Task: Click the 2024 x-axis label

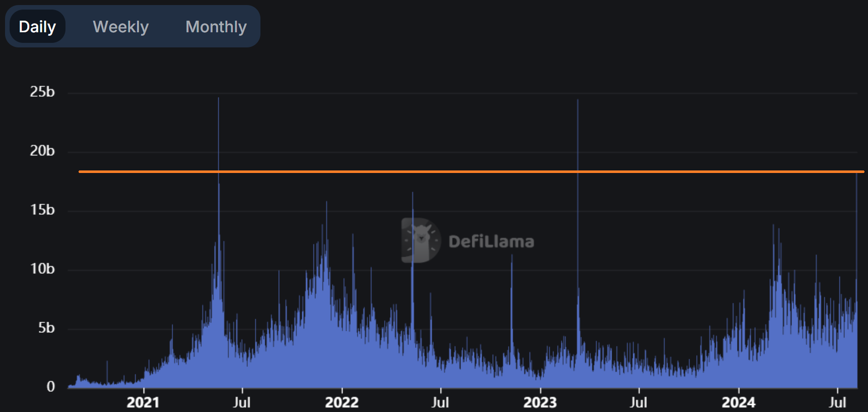Action: click(x=739, y=402)
